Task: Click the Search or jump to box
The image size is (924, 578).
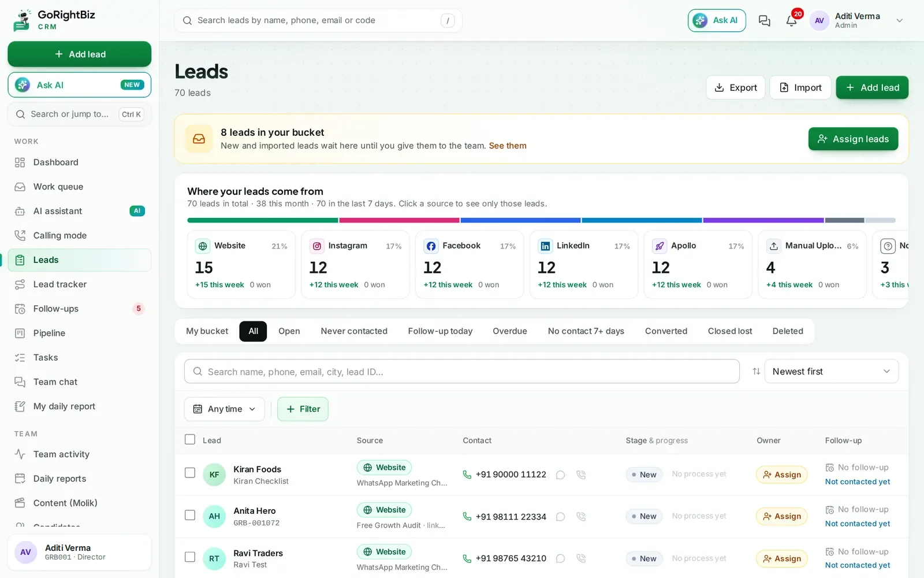Action: tap(80, 114)
